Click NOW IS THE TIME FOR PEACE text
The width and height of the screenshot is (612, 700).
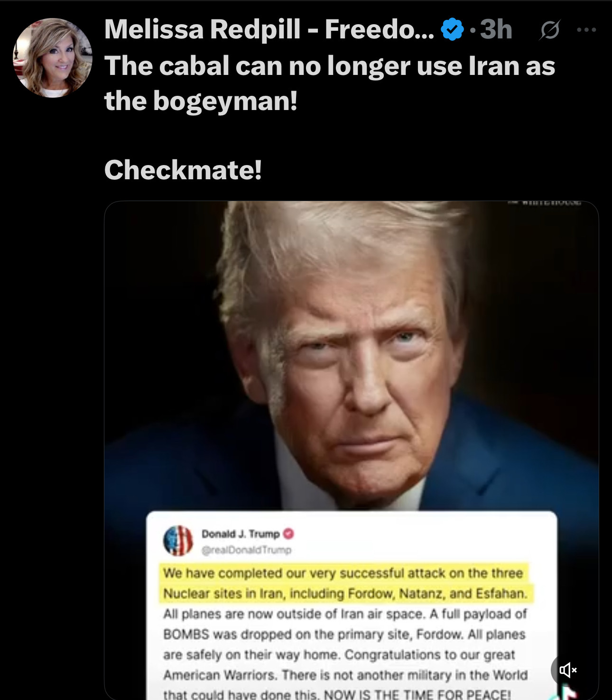[x=417, y=695]
